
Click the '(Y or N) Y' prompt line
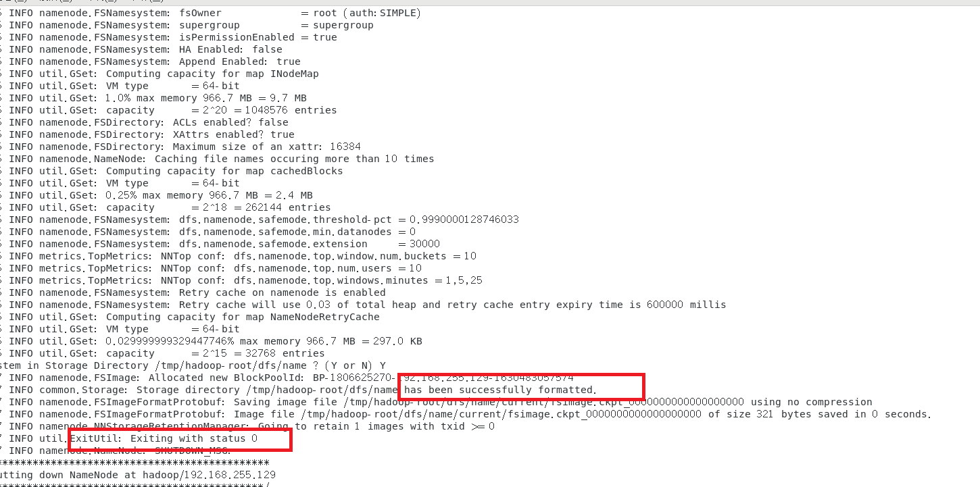(193, 365)
